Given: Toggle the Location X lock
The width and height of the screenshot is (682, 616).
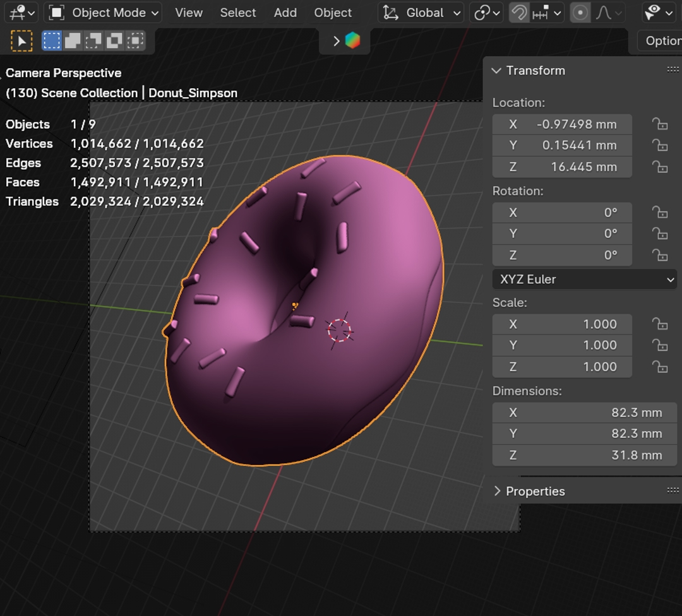Looking at the screenshot, I should tap(660, 124).
